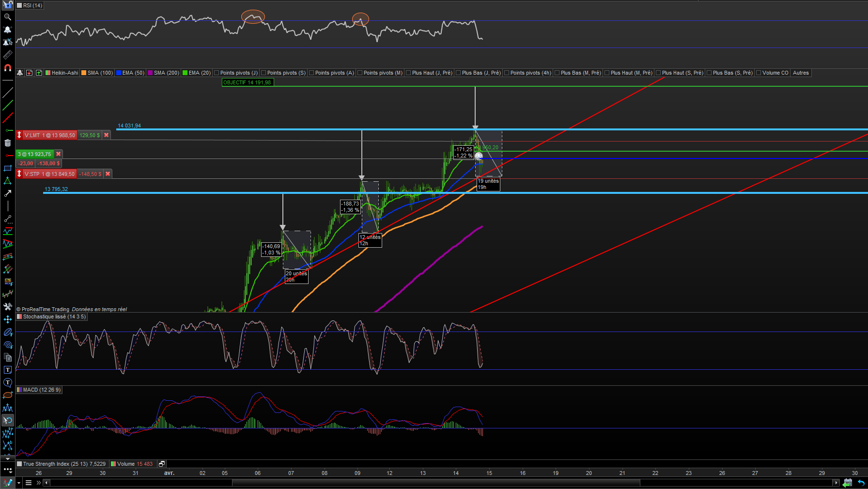
Task: Select the boxed text T tool
Action: click(7, 370)
